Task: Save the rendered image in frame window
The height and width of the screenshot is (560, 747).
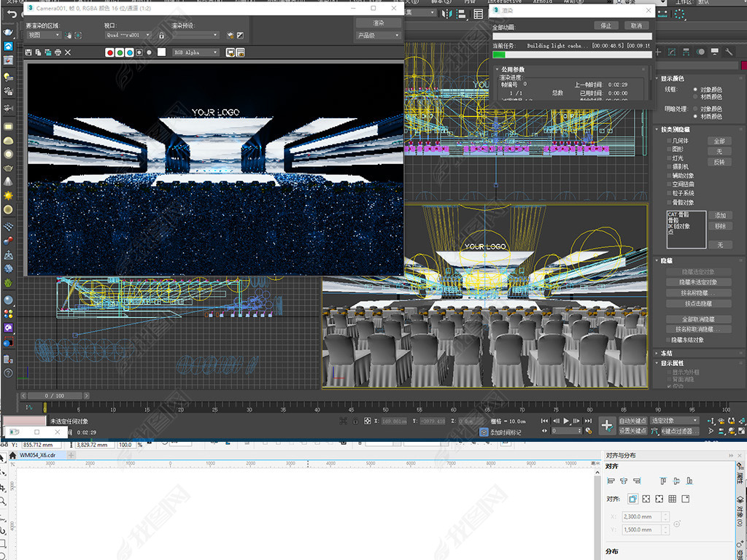Action: 28,52
